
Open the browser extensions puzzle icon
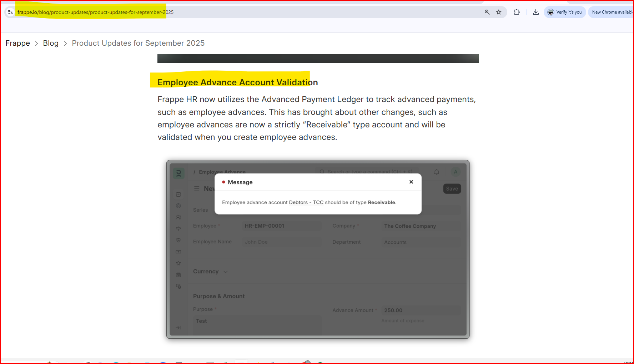(x=517, y=12)
